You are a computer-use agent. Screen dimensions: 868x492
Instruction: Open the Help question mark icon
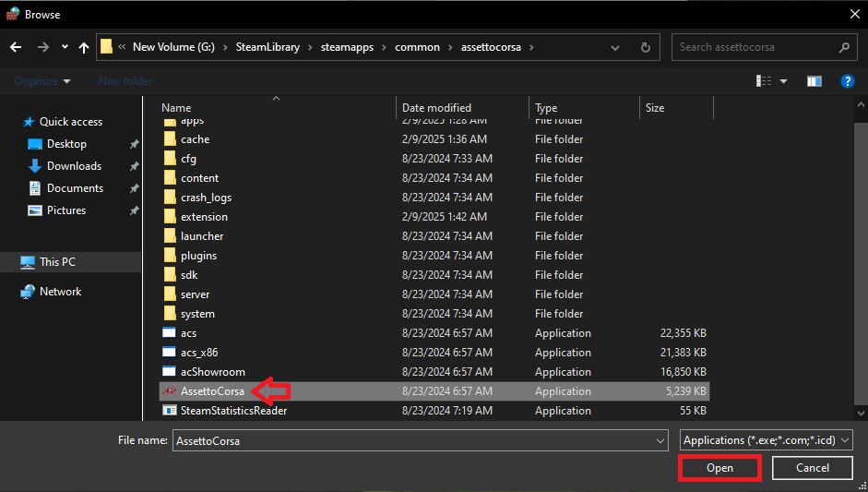(847, 81)
